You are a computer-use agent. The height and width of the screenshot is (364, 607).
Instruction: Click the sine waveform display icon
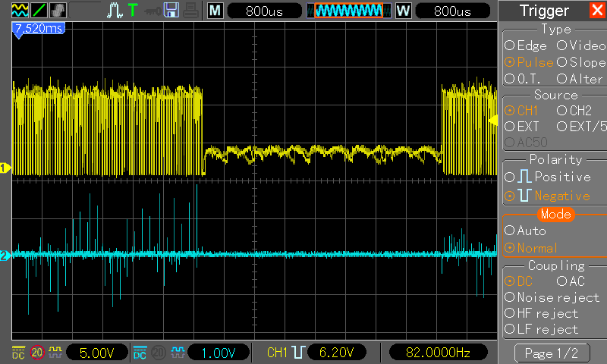(20, 10)
